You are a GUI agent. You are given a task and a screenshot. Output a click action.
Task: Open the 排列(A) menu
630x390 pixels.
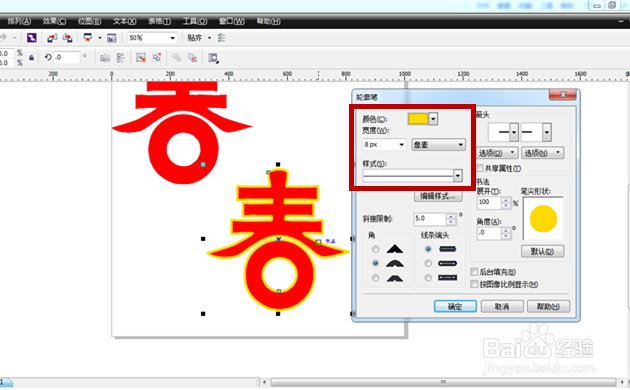pyautogui.click(x=19, y=21)
